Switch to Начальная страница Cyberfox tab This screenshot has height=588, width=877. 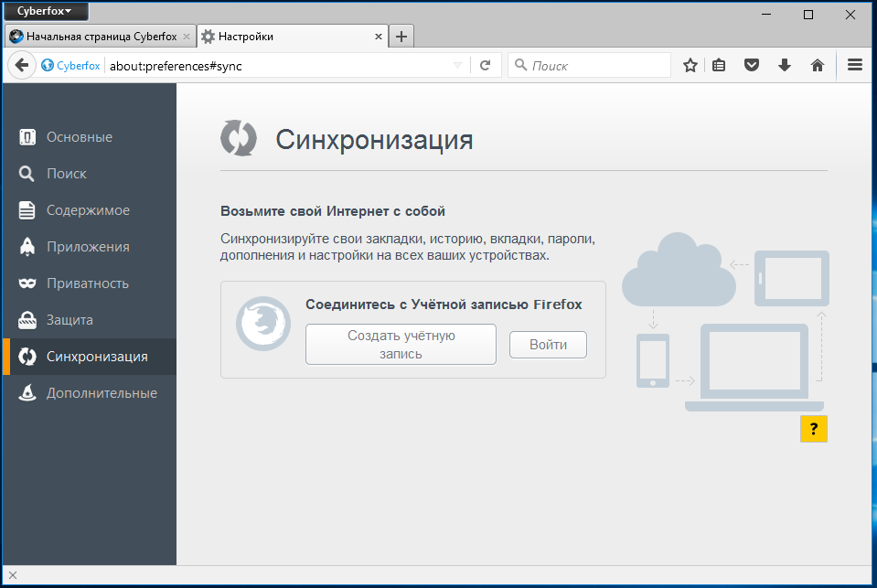coord(101,37)
